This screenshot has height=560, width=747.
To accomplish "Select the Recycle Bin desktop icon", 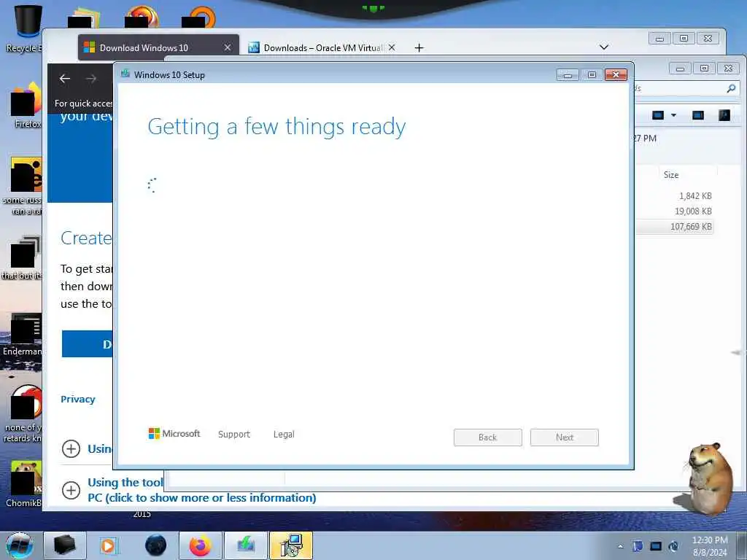I will pyautogui.click(x=25, y=28).
